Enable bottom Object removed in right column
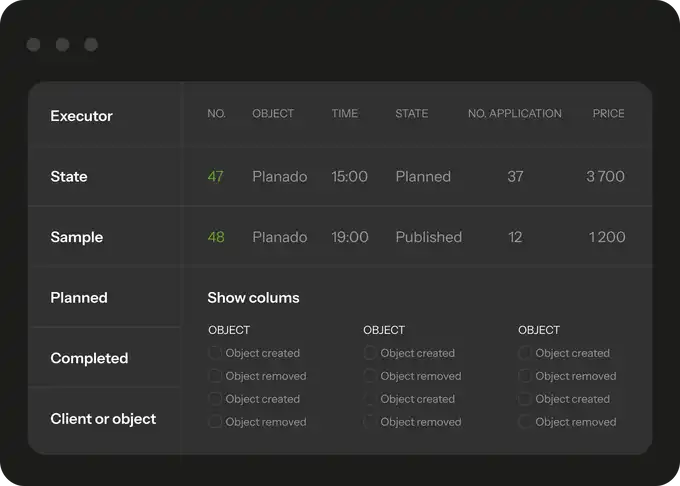The image size is (680, 486). pyautogui.click(x=525, y=422)
